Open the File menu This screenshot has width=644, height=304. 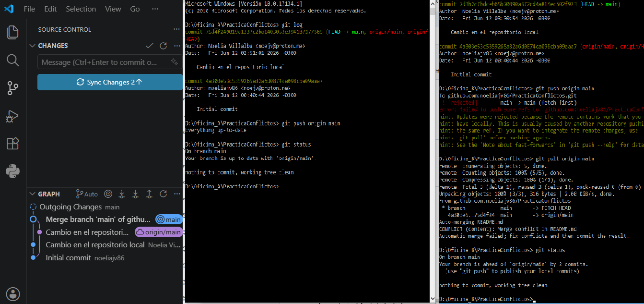(29, 9)
